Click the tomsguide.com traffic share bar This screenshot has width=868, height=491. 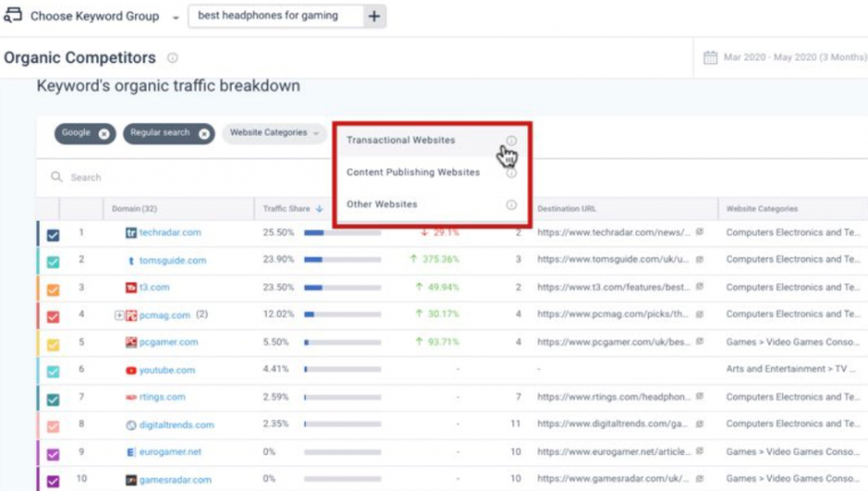[343, 259]
